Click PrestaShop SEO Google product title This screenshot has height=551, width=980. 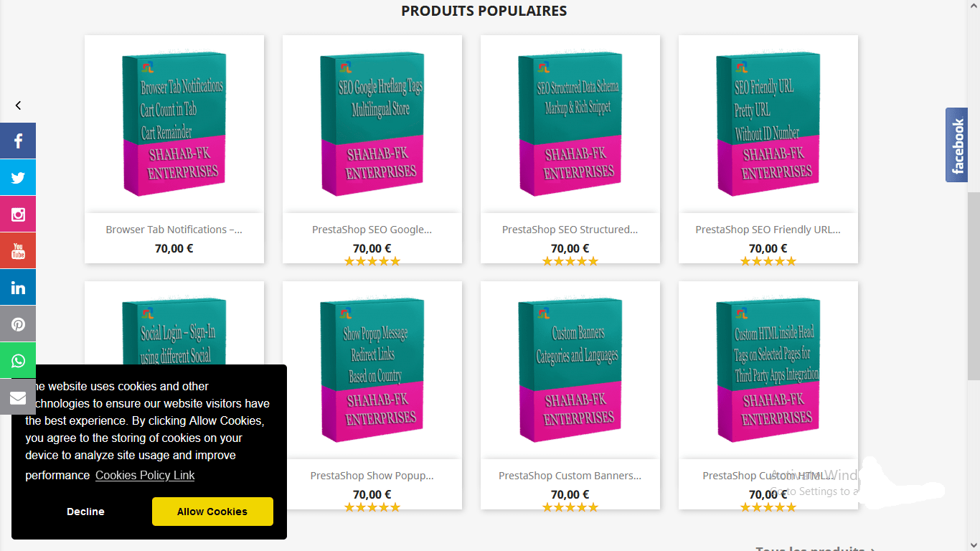372,230
